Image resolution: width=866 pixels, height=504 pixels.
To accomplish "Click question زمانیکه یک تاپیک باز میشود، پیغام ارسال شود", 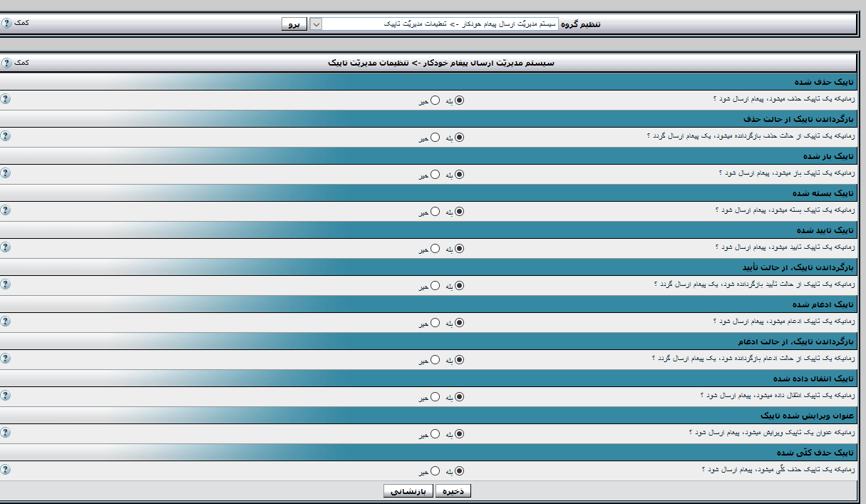I will click(x=787, y=173).
